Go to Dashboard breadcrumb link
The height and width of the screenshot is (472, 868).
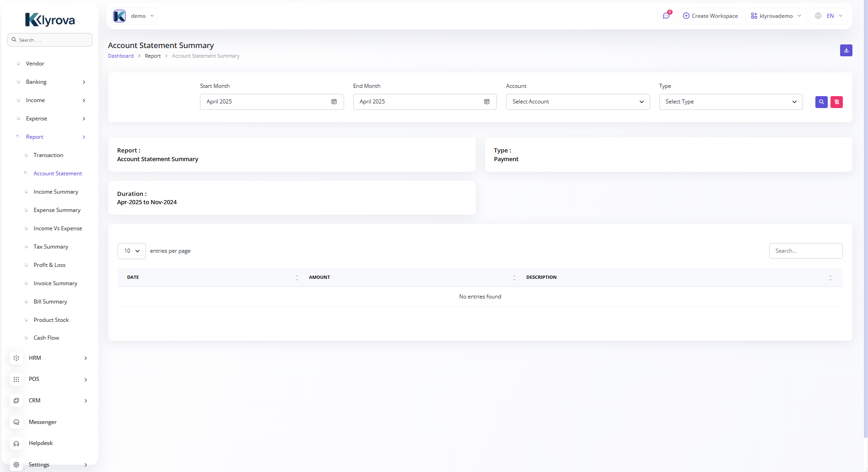[121, 56]
